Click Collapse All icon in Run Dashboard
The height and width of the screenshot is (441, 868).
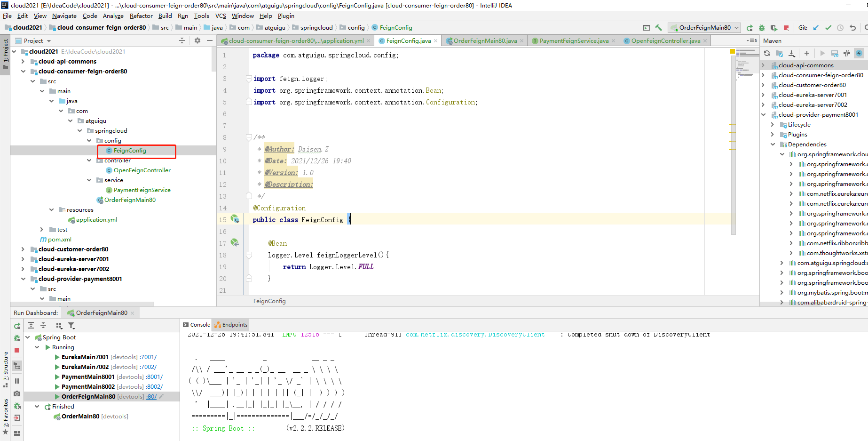click(x=43, y=325)
